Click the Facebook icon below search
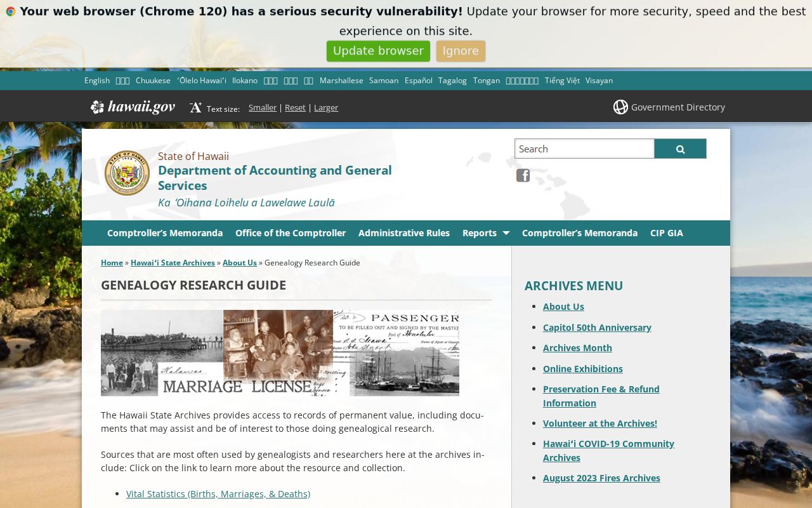Screen dimensions: 812x508 tap(523, 175)
